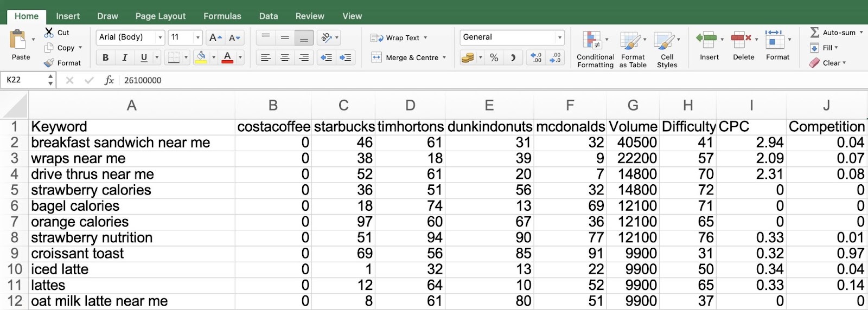Viewport: 868px width, 310px height.
Task: Click the increase decimal icon
Action: click(x=536, y=57)
